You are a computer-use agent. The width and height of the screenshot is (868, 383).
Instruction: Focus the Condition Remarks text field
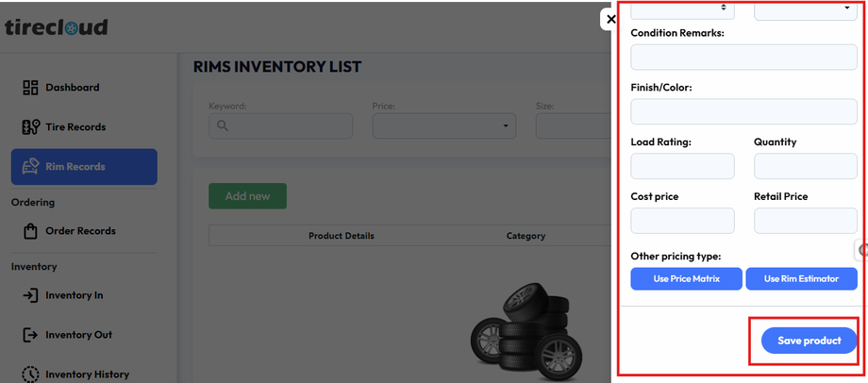click(743, 57)
